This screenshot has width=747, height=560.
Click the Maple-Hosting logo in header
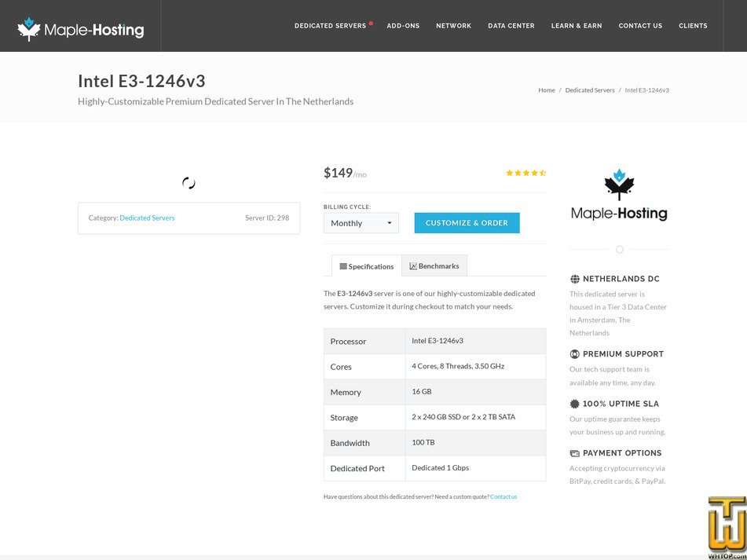click(x=80, y=29)
